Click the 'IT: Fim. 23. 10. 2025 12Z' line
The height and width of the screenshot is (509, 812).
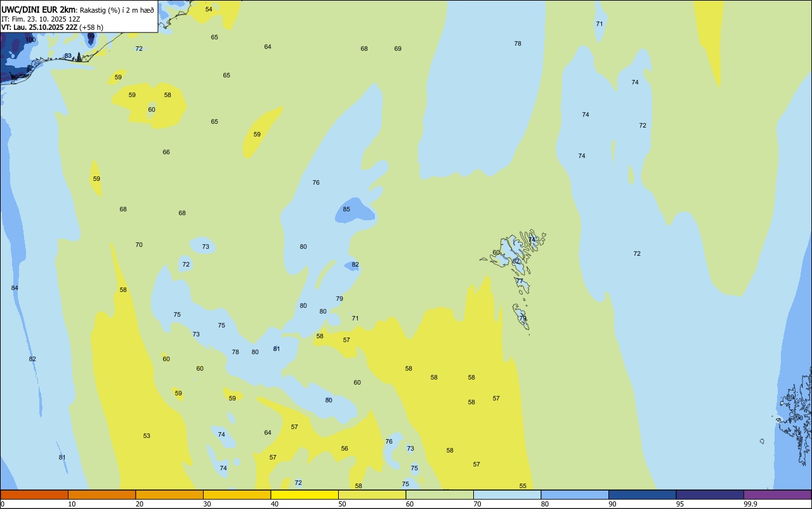coord(41,19)
